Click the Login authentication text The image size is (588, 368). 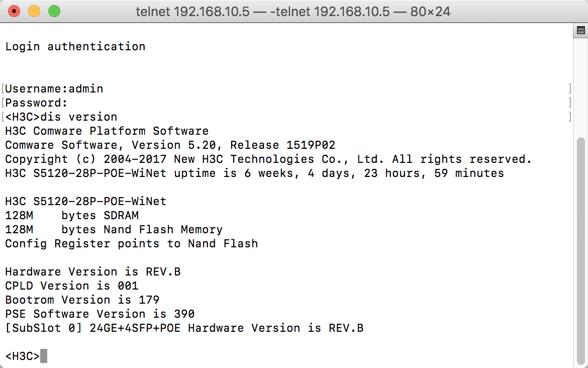pos(75,47)
